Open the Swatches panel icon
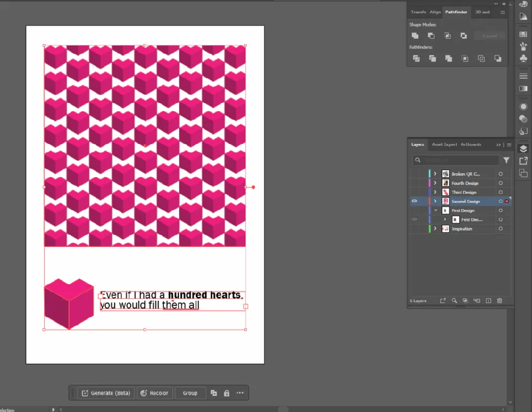 click(523, 34)
